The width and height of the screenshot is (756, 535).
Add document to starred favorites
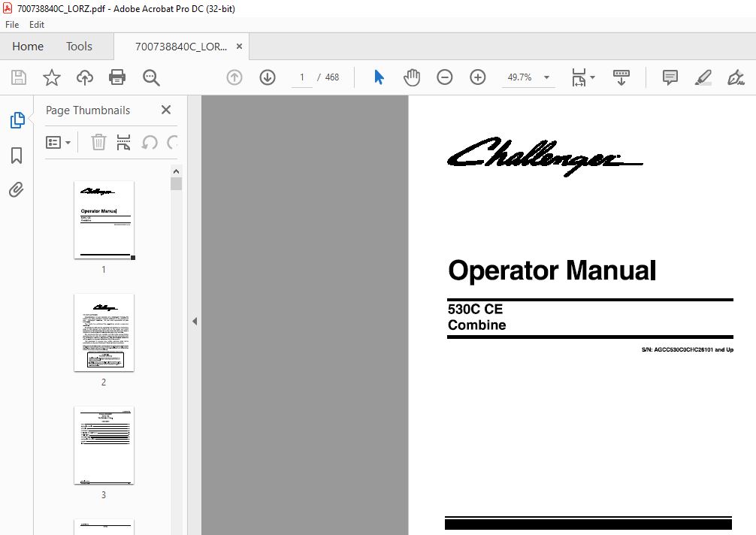[52, 77]
